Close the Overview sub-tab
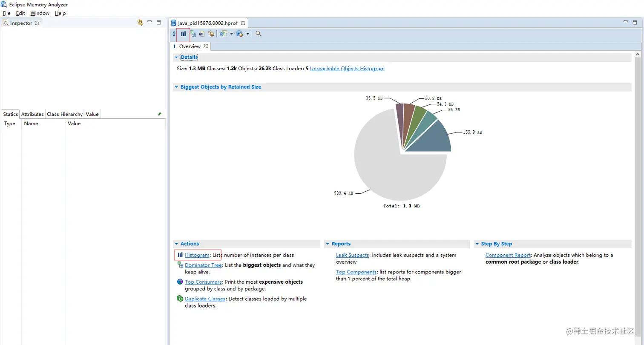 tap(205, 46)
